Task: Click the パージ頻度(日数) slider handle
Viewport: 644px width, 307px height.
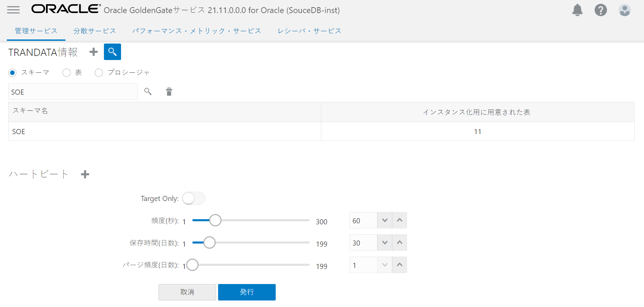Action: click(x=192, y=265)
